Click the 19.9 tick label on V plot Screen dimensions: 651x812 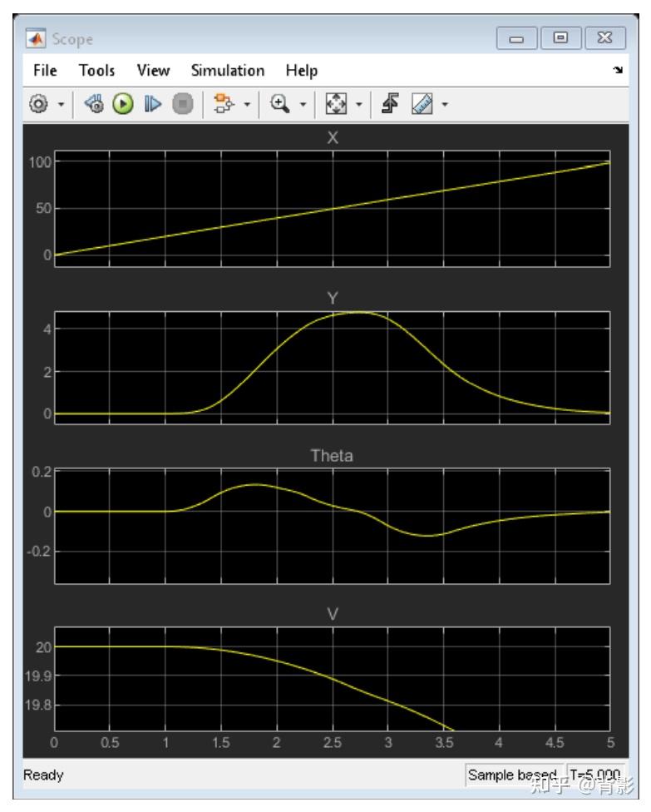(x=38, y=676)
